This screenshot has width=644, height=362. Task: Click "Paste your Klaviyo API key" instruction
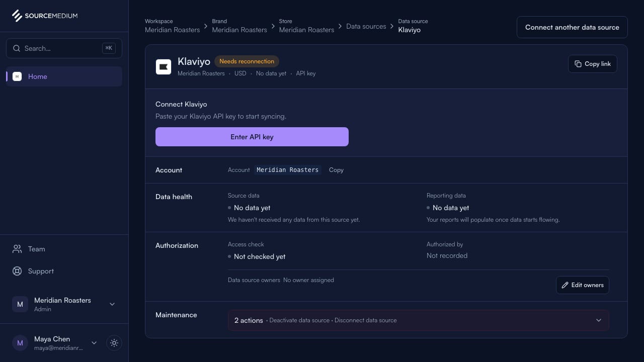[221, 116]
